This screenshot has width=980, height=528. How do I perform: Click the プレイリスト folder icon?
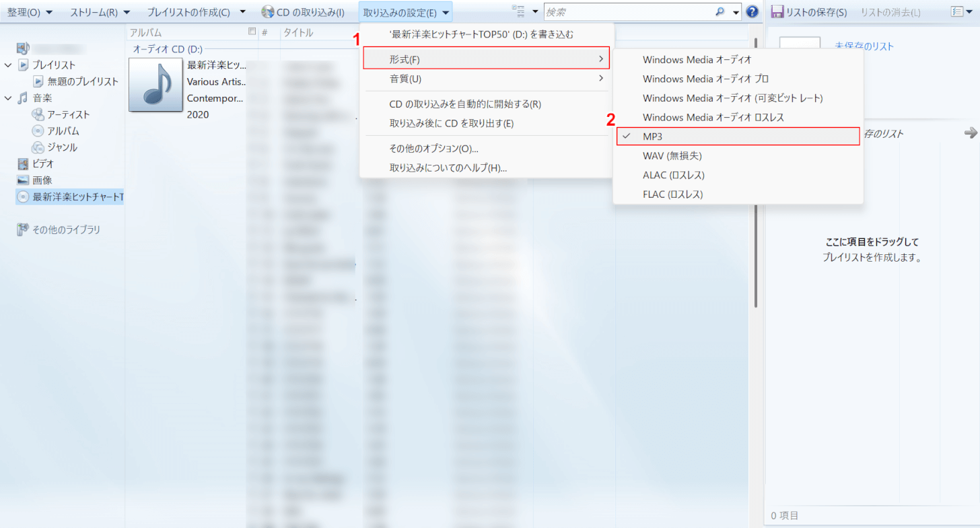(23, 65)
